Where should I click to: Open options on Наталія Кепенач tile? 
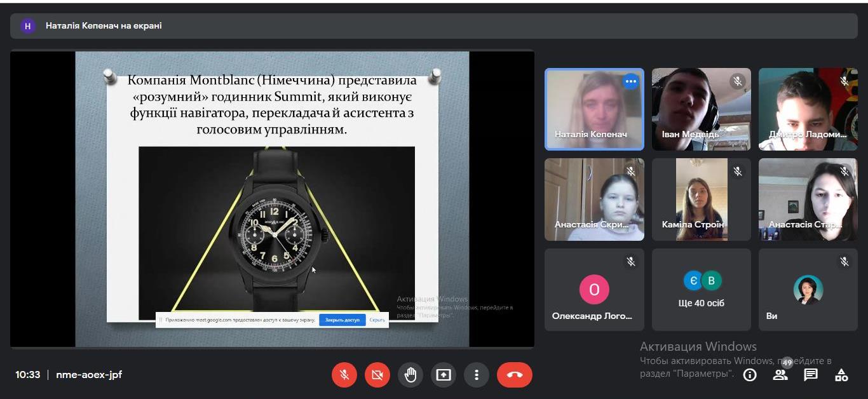[630, 81]
